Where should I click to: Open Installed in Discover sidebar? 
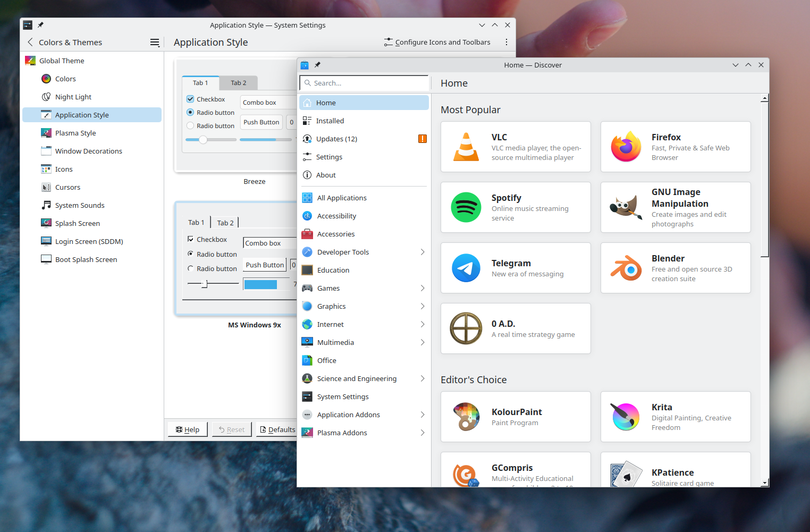coord(364,121)
